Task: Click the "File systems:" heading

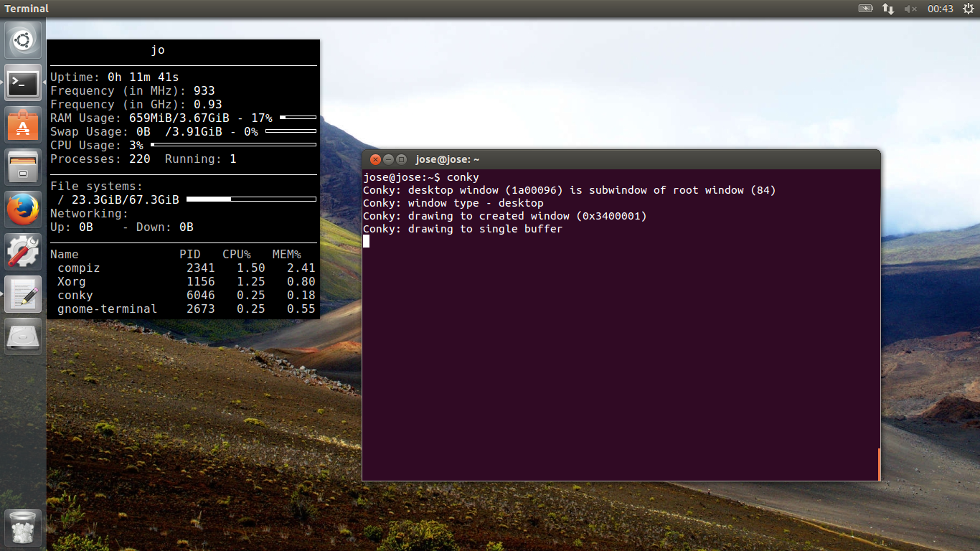Action: 97,186
